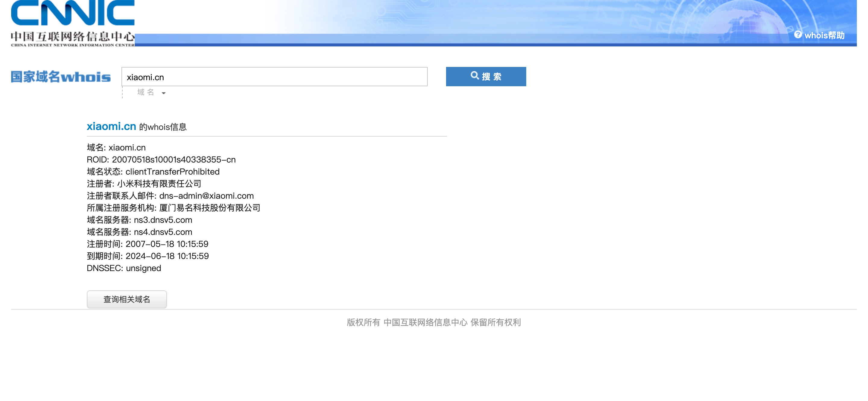Click the xiaomi.cn heading link
The height and width of the screenshot is (401, 868).
tap(111, 126)
